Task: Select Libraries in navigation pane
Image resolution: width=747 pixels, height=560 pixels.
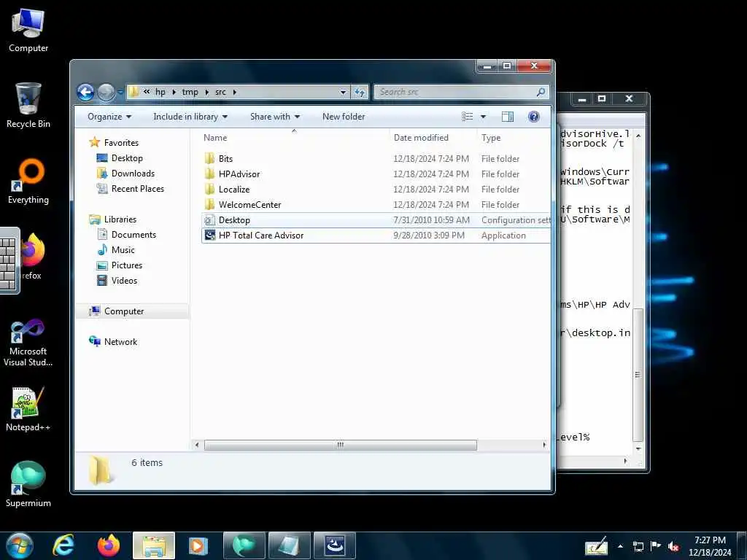Action: click(120, 219)
